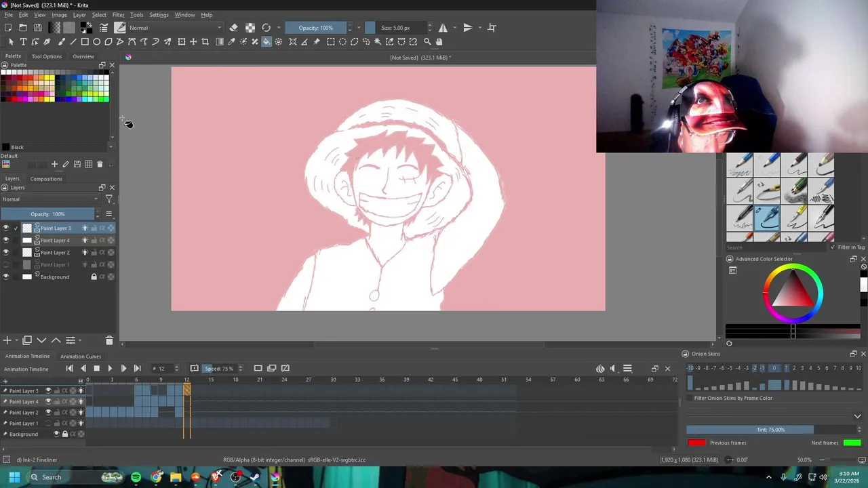Hide Paint Layer 2 in Layers panel
Viewport: 868px width, 488px height.
[6, 253]
